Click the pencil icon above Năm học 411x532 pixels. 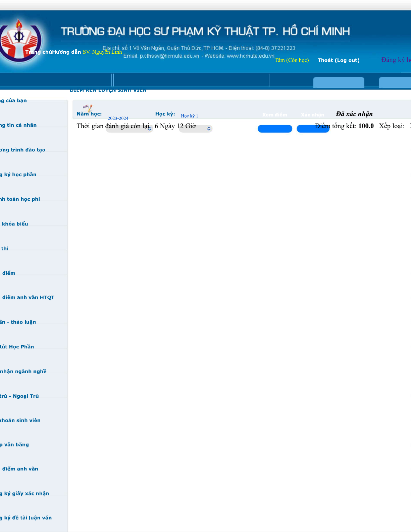(88, 108)
